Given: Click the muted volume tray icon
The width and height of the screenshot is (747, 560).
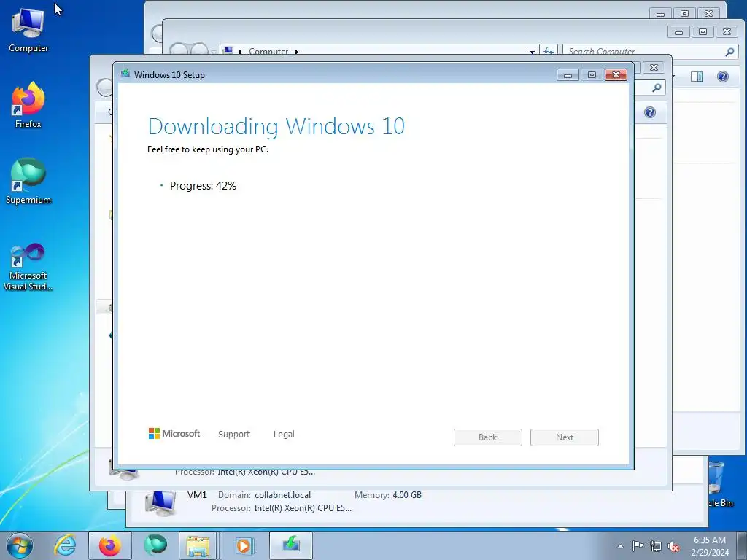Looking at the screenshot, I should coord(673,546).
